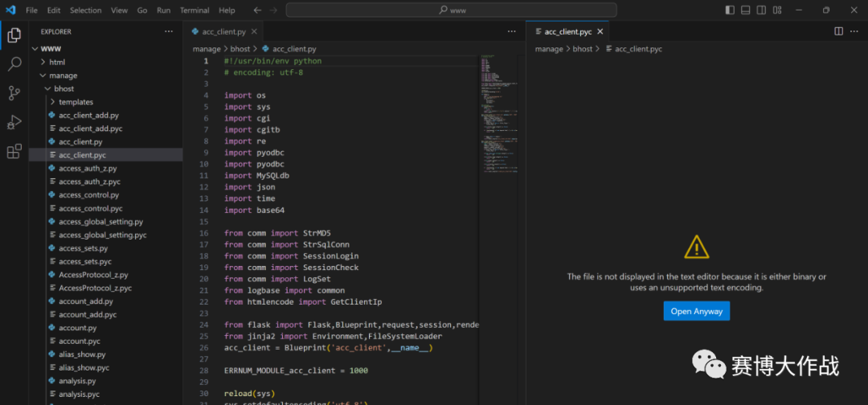The width and height of the screenshot is (868, 405).
Task: Toggle the primary side bar layout icon
Action: [730, 10]
